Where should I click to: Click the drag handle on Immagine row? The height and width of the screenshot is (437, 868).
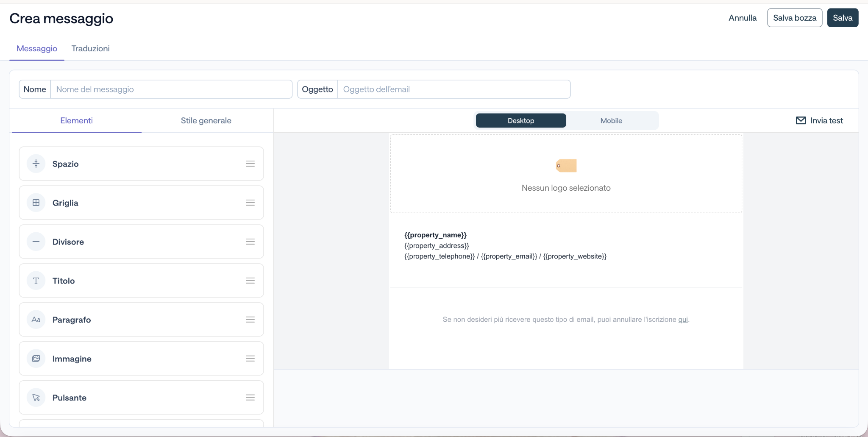(250, 359)
